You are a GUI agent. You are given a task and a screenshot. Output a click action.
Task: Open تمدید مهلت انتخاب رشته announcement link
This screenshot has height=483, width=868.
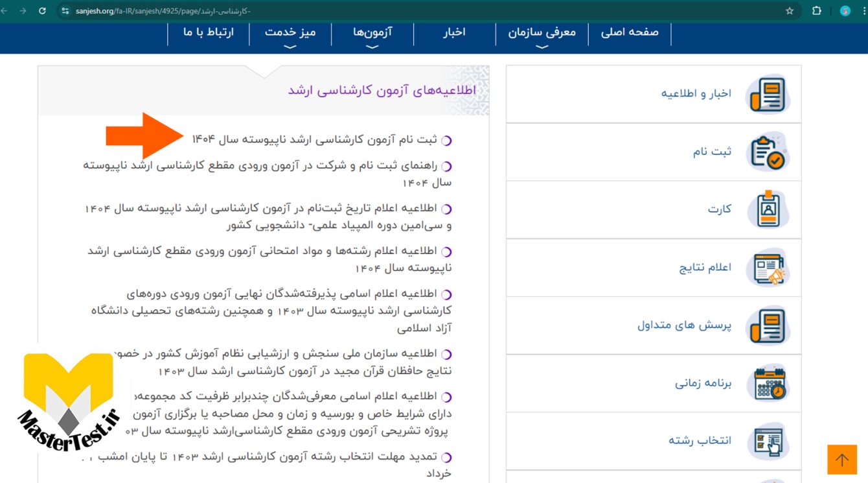[x=267, y=464]
